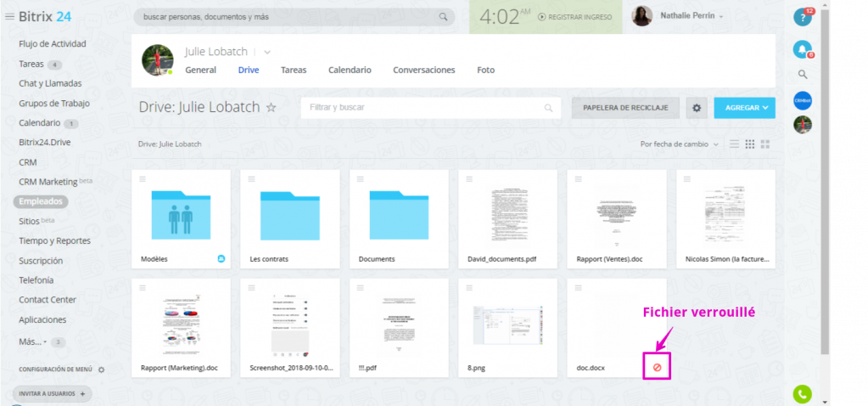Open the notifications bell icon
The width and height of the screenshot is (868, 406).
point(802,49)
